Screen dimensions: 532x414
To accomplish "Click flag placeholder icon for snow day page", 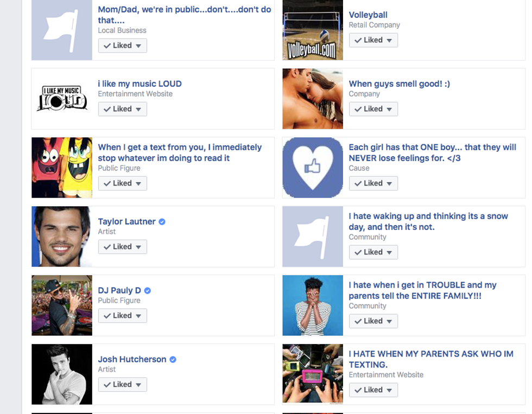I will point(313,237).
